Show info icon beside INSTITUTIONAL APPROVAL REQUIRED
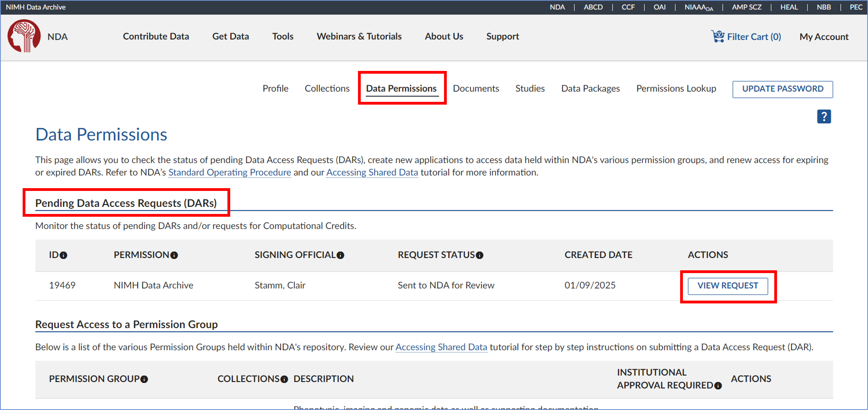The image size is (868, 410). tap(718, 386)
